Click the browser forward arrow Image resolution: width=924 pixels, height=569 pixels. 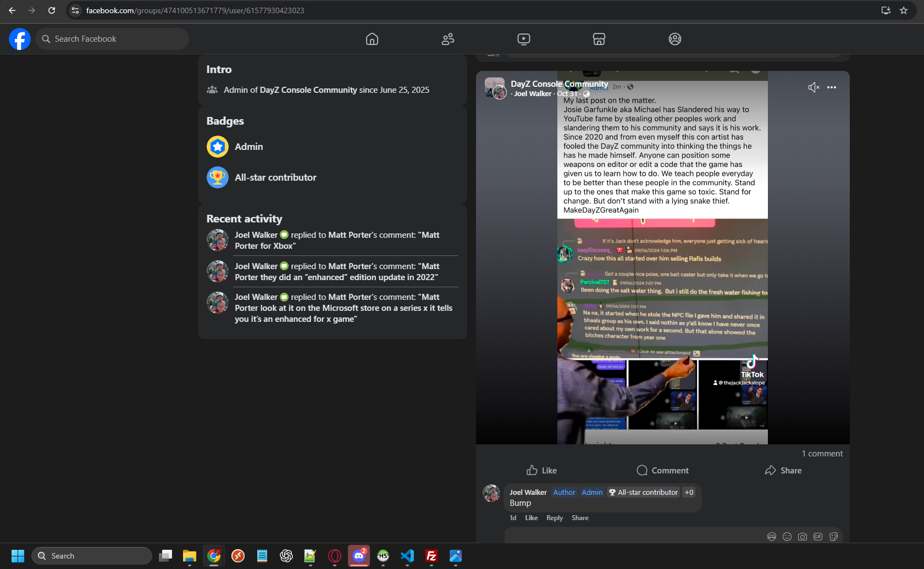[x=32, y=10]
